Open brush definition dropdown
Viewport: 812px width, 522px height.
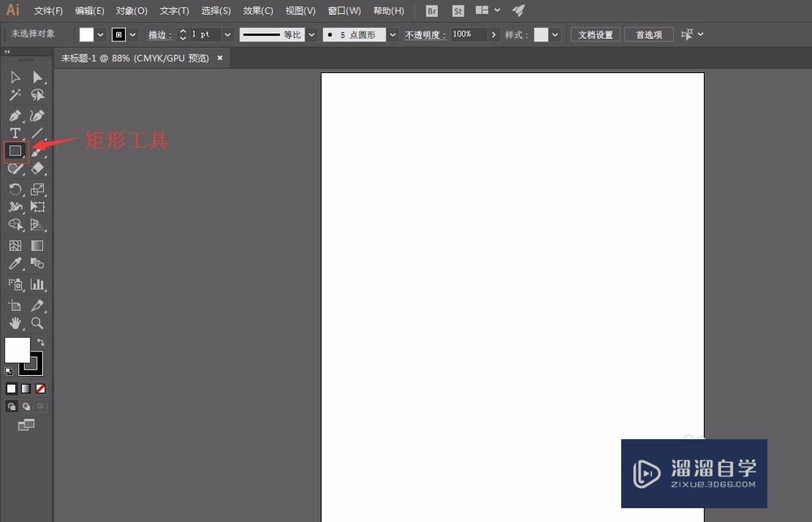[x=393, y=35]
